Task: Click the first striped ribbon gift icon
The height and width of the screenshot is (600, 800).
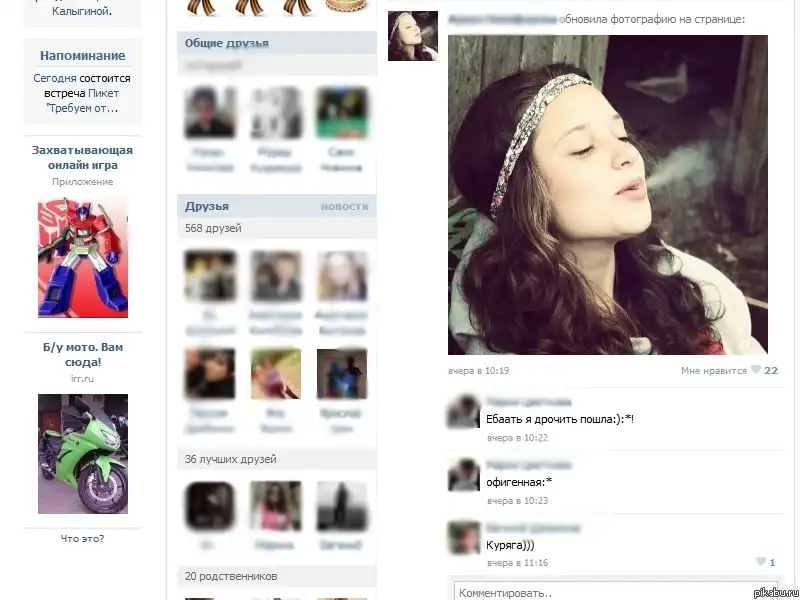Action: (x=201, y=8)
